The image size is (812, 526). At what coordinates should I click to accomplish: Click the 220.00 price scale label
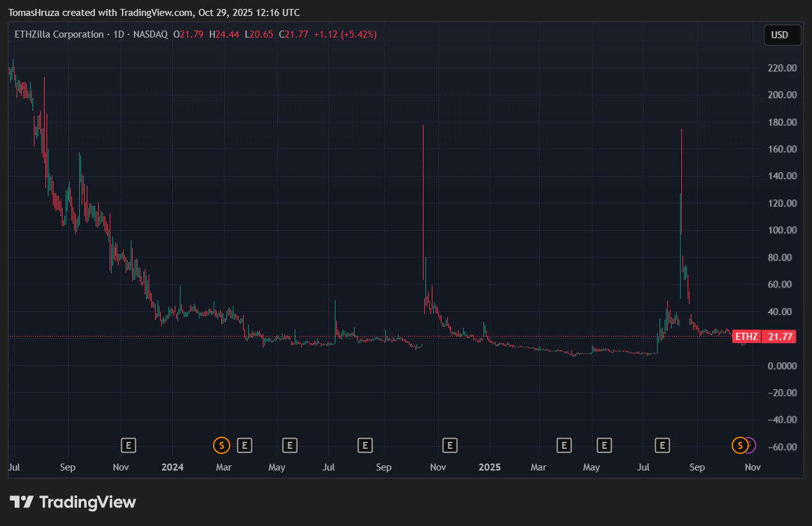(781, 68)
